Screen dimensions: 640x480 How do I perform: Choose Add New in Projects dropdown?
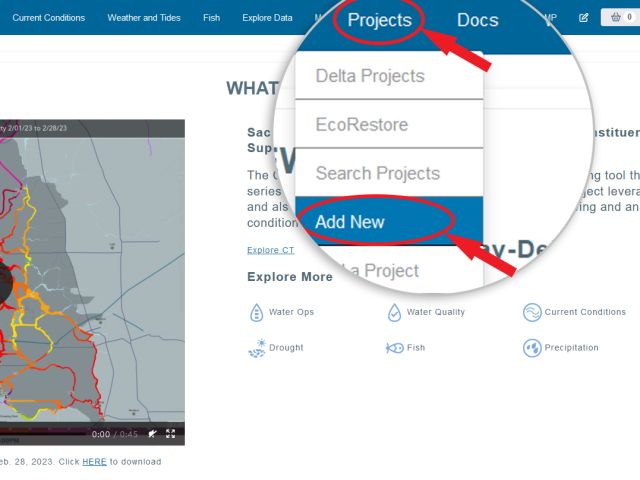[389, 221]
